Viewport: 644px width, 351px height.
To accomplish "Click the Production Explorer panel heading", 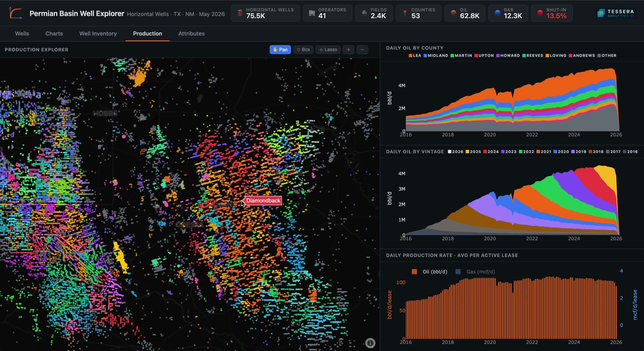I will click(x=37, y=50).
